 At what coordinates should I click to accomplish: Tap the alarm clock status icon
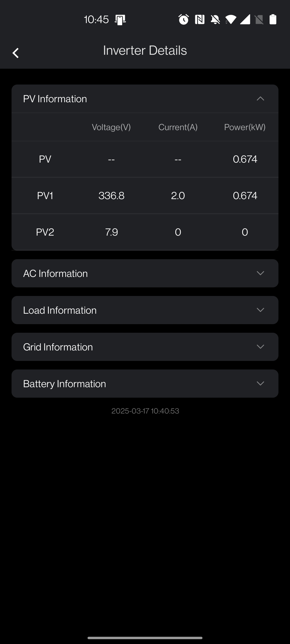[x=184, y=20]
